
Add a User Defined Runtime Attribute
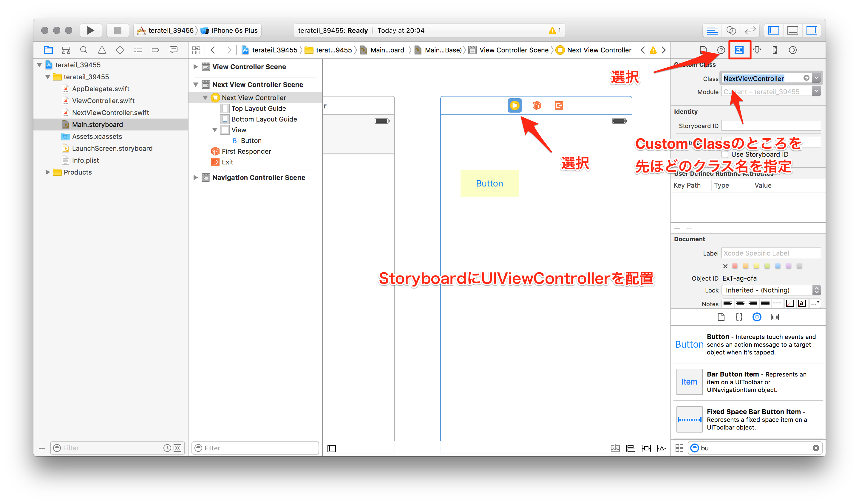pyautogui.click(x=677, y=228)
